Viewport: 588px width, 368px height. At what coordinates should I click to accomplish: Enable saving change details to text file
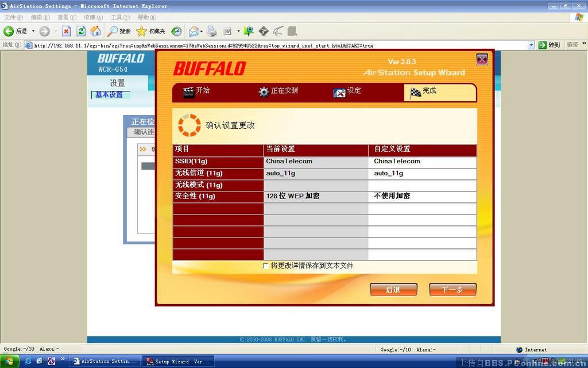coord(265,266)
